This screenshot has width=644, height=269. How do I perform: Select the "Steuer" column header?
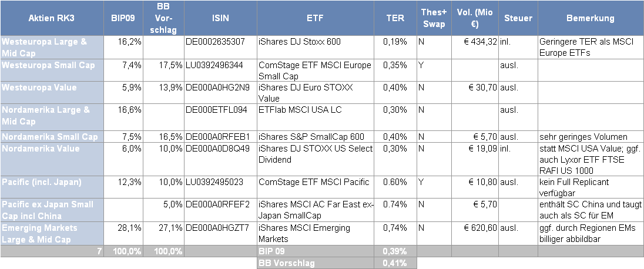coord(518,18)
